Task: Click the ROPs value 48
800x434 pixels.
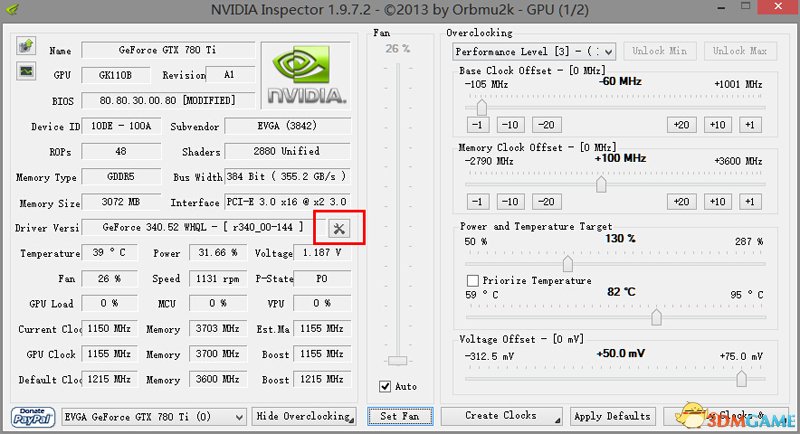Action: click(121, 151)
